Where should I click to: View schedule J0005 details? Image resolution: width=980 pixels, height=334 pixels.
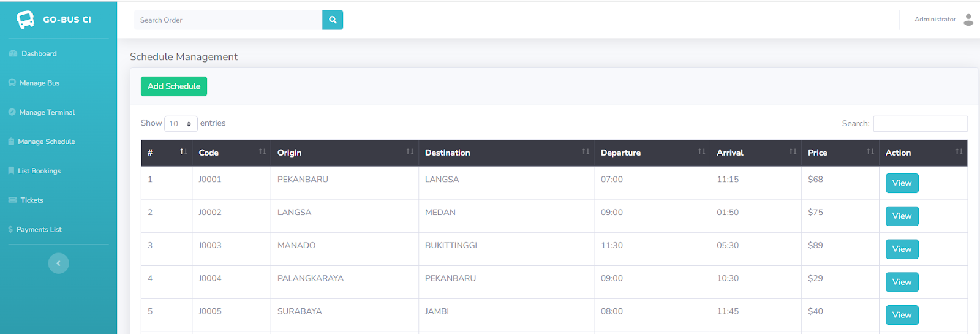point(902,316)
